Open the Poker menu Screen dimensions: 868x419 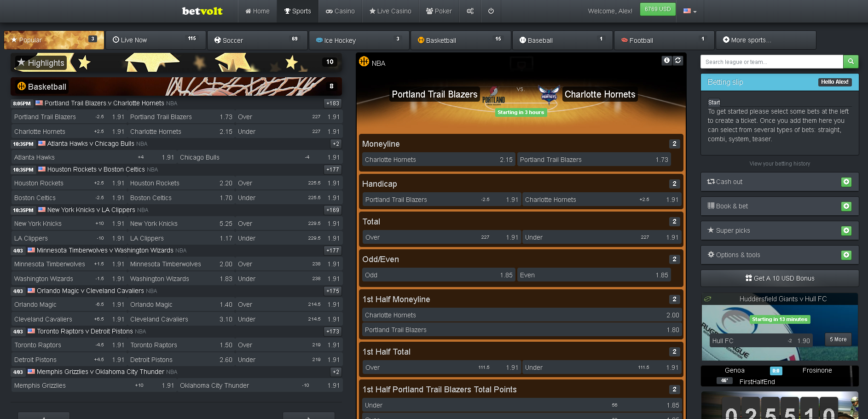point(439,11)
